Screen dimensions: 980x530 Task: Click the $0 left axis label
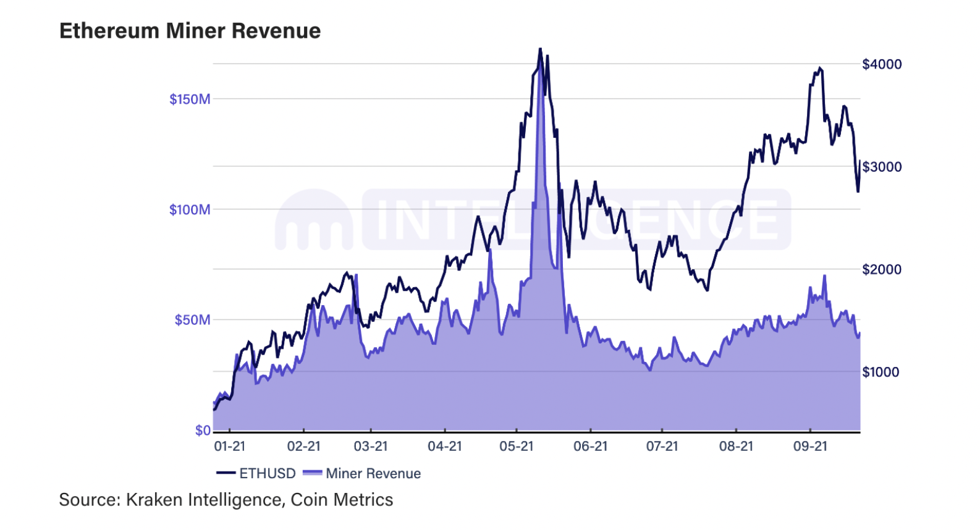coord(203,431)
